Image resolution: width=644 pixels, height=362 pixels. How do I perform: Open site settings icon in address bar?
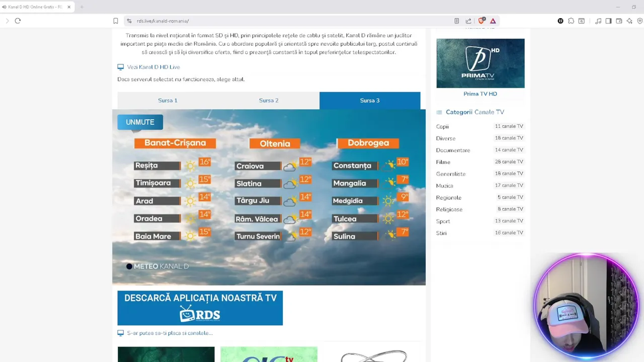129,21
